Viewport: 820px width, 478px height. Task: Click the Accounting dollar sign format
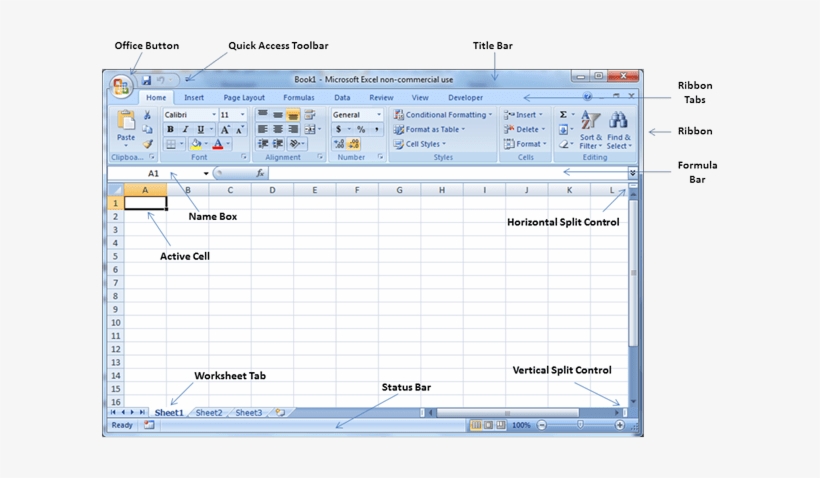[x=338, y=129]
